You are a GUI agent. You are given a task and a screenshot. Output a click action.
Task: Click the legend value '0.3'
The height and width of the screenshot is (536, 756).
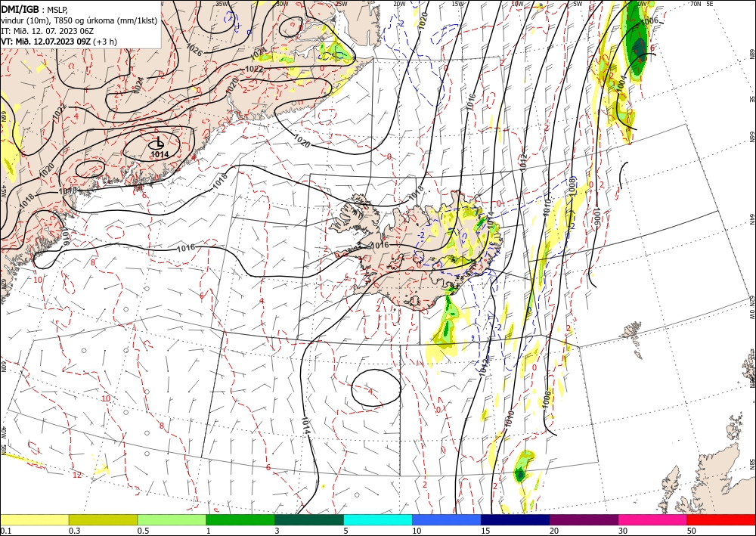tap(74, 531)
